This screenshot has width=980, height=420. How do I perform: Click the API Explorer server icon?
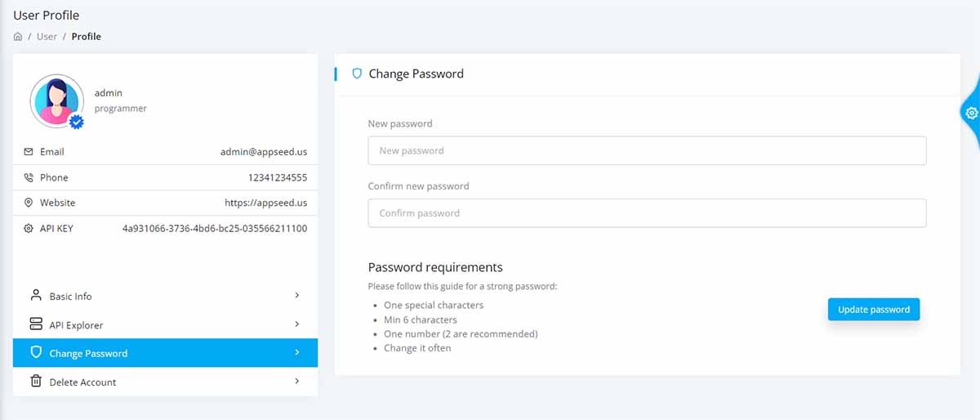pos(36,324)
